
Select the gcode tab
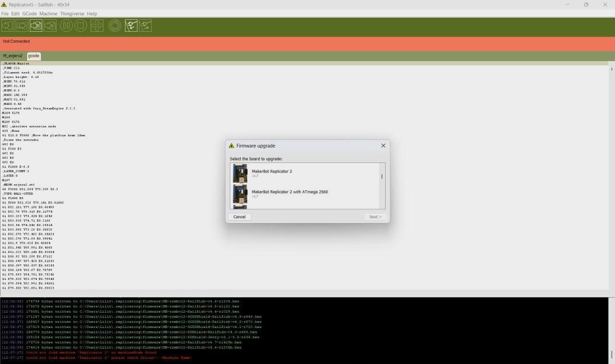[x=34, y=56]
